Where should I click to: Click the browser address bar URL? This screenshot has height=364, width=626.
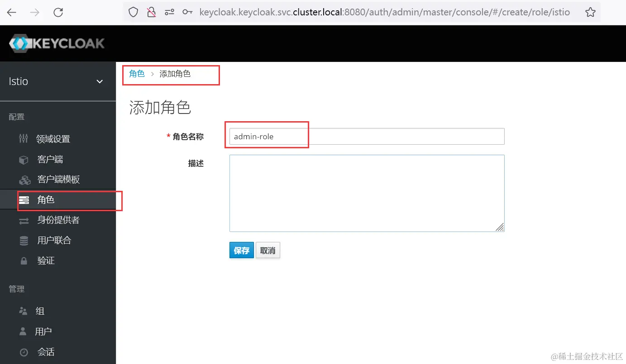[x=384, y=13]
